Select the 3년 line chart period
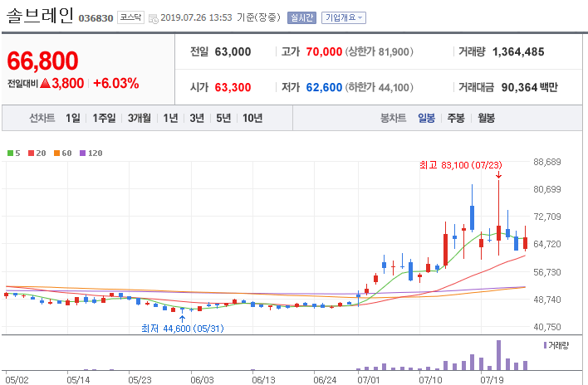Screen dimensions: 588x385 [197, 118]
